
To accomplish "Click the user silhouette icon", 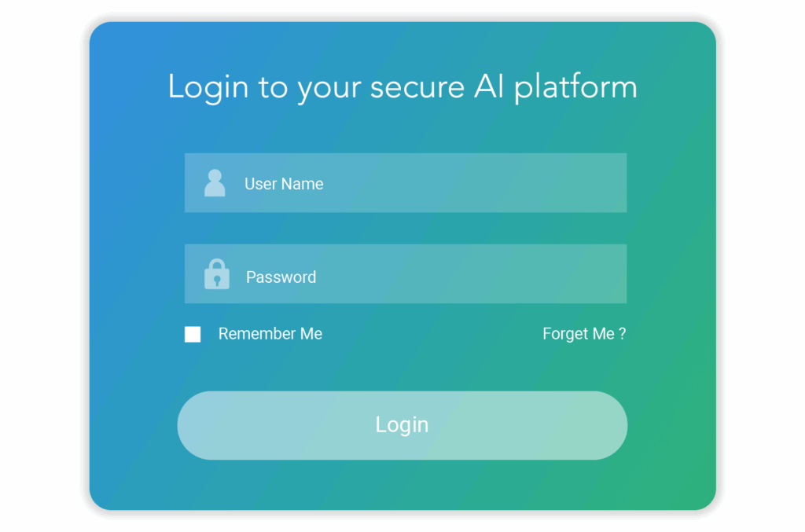I will tap(215, 183).
